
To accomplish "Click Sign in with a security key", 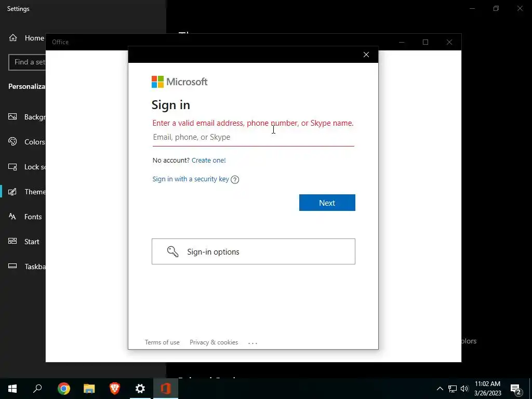I will 191,179.
